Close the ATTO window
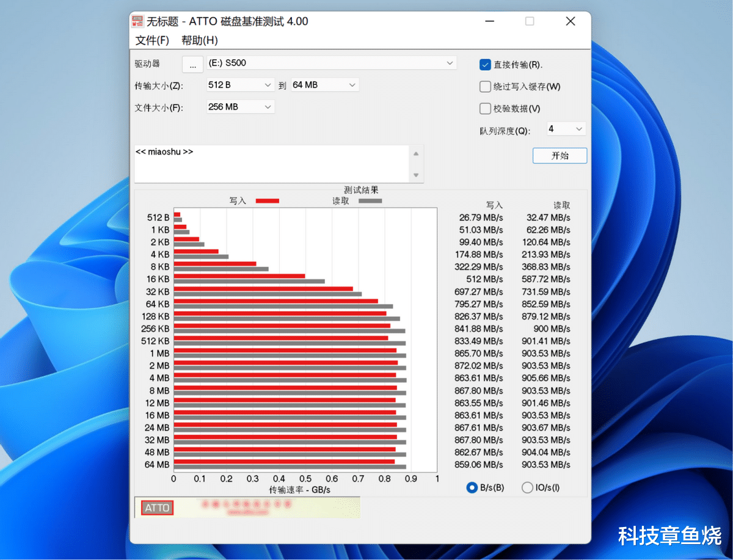The width and height of the screenshot is (733, 560). pyautogui.click(x=571, y=21)
